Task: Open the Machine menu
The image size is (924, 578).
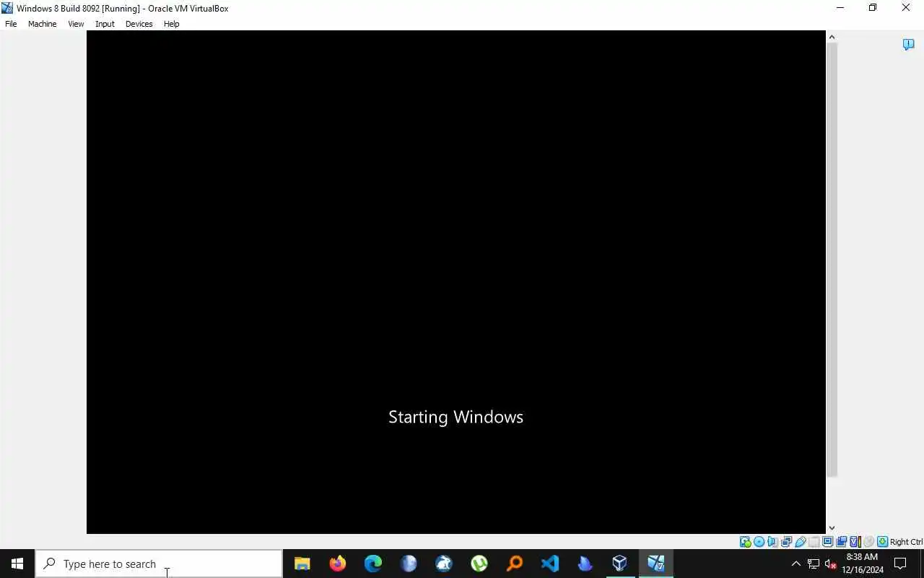Action: tap(42, 24)
